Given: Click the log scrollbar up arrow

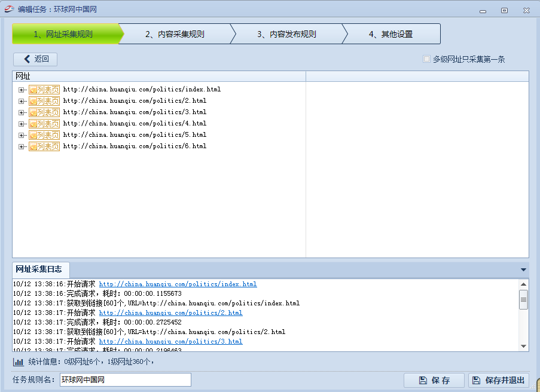Looking at the screenshot, I should [x=523, y=284].
